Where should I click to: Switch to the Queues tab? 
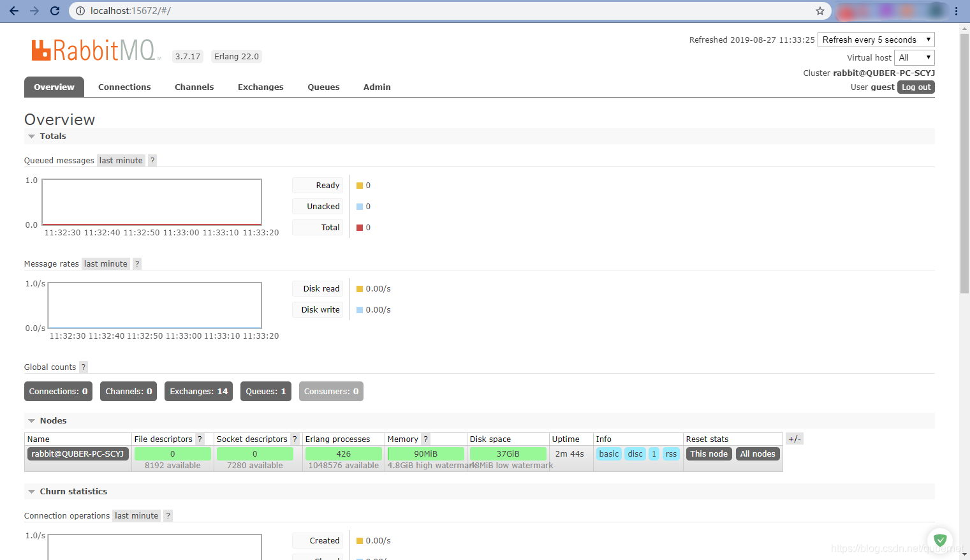coord(323,87)
